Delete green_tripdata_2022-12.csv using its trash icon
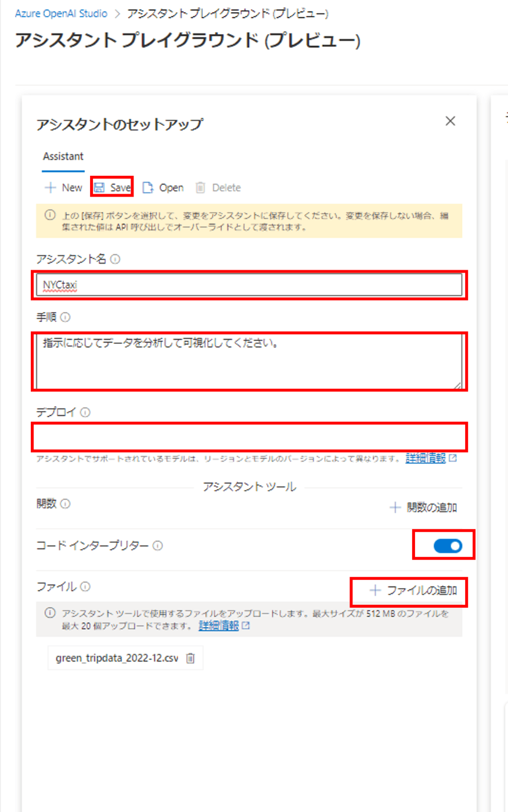Viewport: 508px width, 812px height. pyautogui.click(x=190, y=658)
